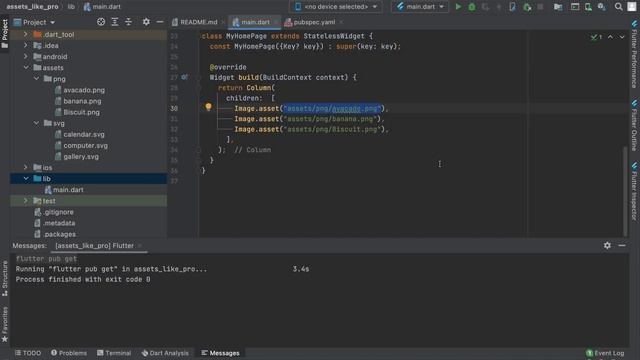Collapse the assets folder
Viewport: 640px width, 360px height.
coord(26,67)
